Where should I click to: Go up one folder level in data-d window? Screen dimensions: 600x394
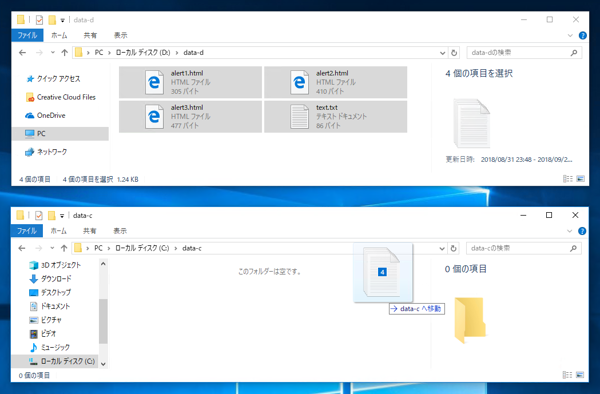[x=64, y=53]
